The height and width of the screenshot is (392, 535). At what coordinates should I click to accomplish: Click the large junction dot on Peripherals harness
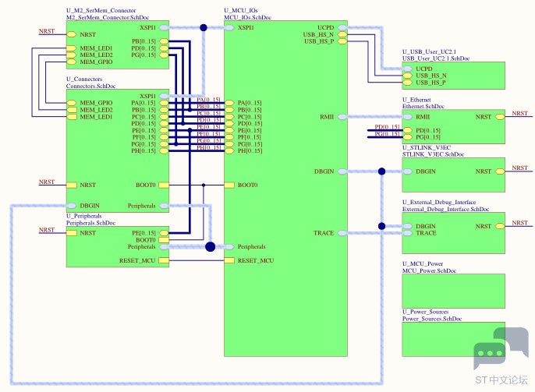(x=211, y=246)
